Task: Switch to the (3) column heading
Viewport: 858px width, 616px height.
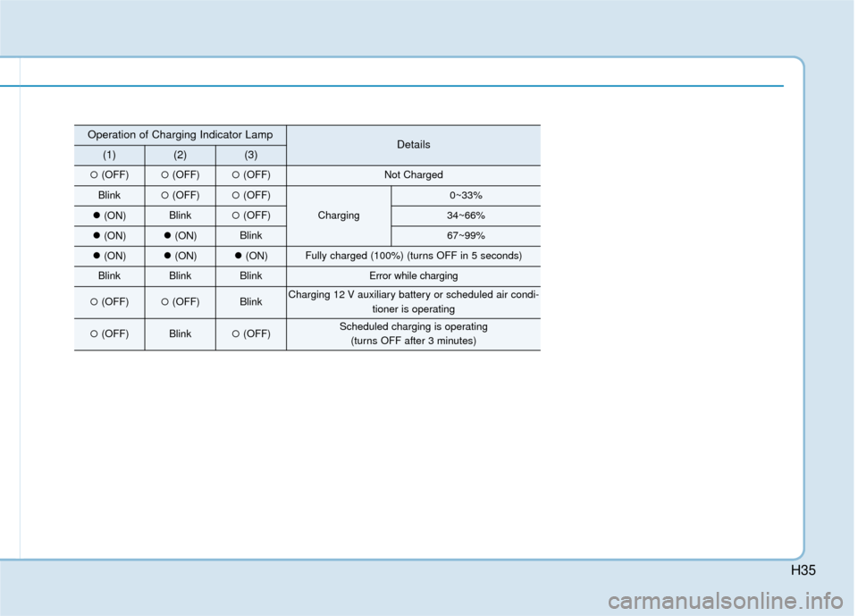Action: [251, 154]
